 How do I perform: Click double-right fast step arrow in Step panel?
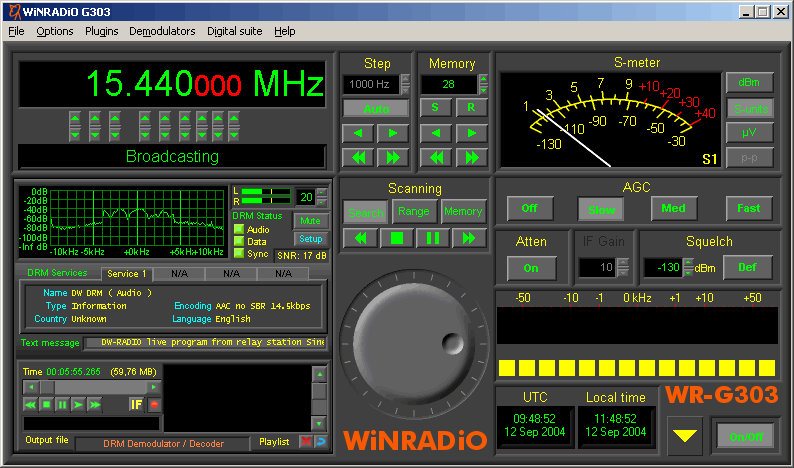(x=392, y=158)
